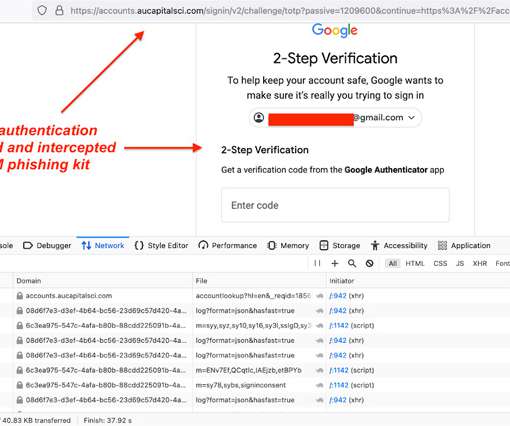Open the initiator link in m=ENv7Ef row
The image size is (510, 426).
(x=339, y=370)
